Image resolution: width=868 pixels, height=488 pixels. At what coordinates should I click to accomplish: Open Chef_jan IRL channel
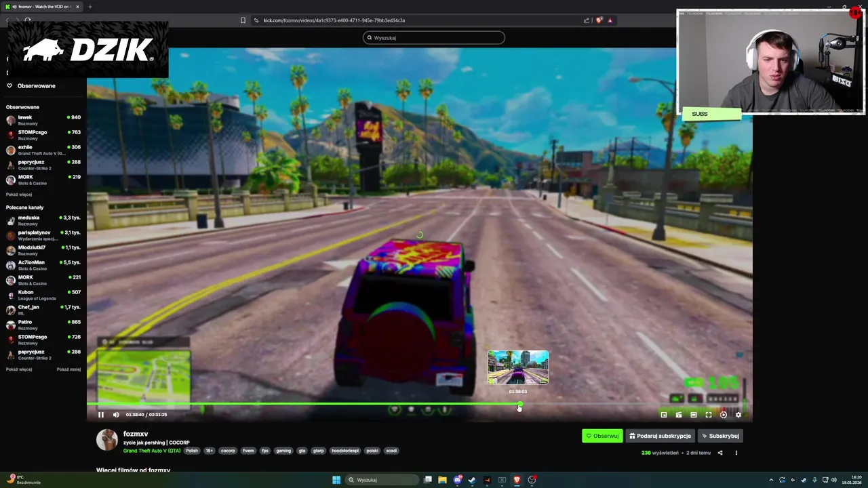[43, 310]
